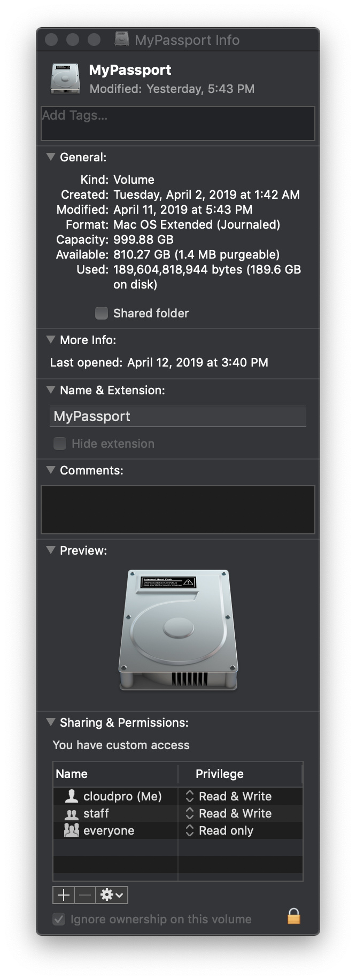This screenshot has height=980, width=356.
Task: Click the MyPassport drive icon in header
Action: pyautogui.click(x=65, y=79)
